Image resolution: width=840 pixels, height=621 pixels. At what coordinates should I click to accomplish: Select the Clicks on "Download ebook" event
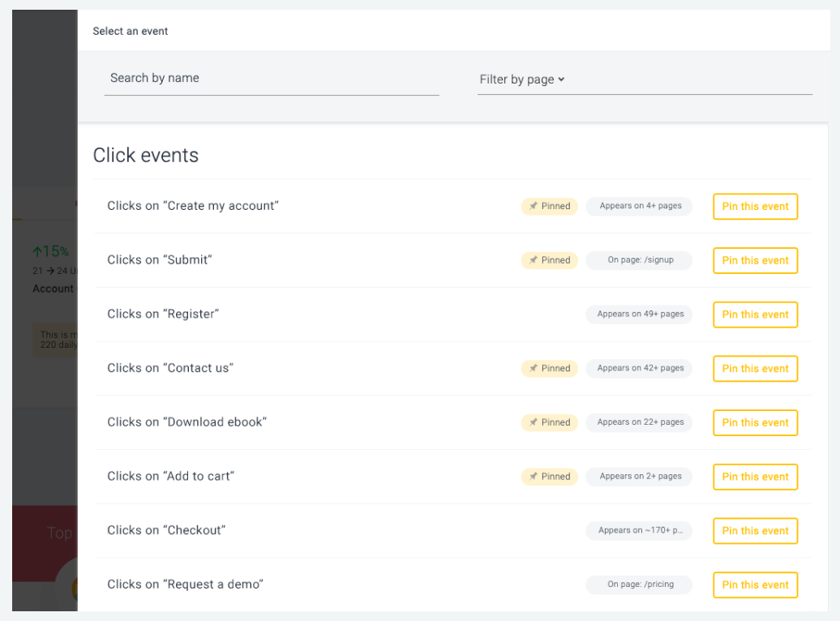coord(186,422)
